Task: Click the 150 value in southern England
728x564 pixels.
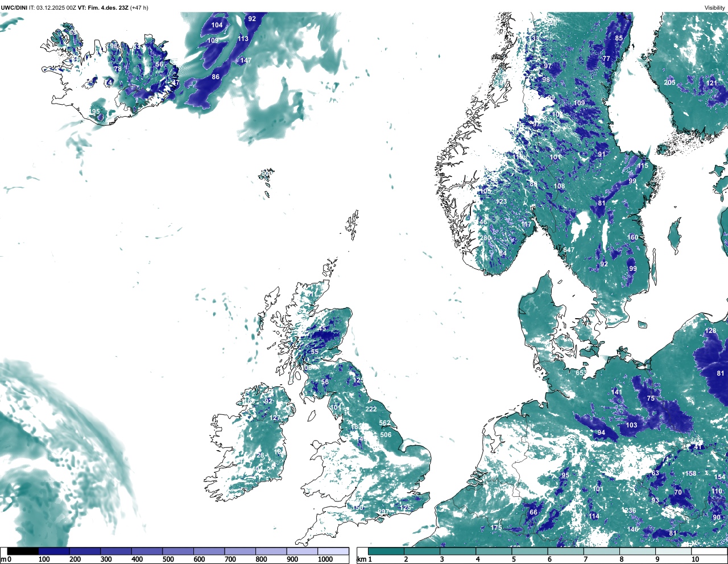Action: click(358, 508)
